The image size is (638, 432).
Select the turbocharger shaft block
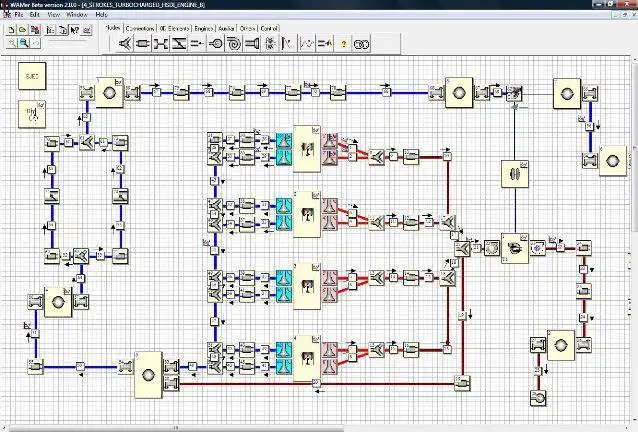[x=515, y=174]
